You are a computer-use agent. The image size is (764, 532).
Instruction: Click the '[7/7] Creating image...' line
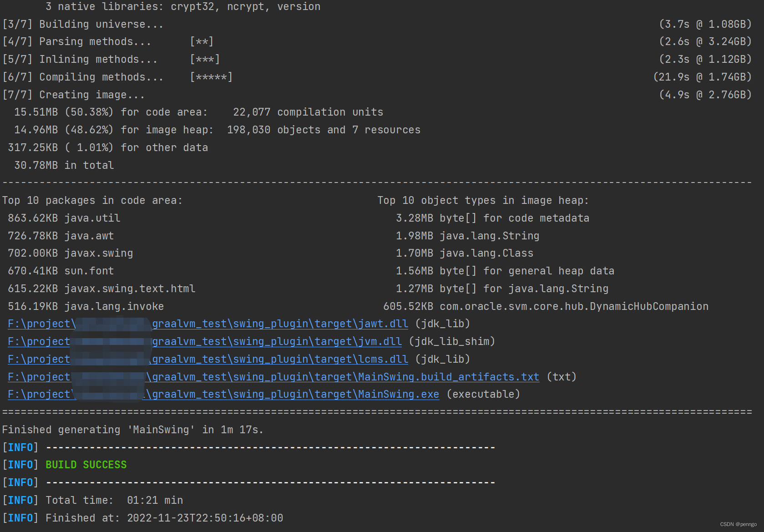tap(73, 95)
